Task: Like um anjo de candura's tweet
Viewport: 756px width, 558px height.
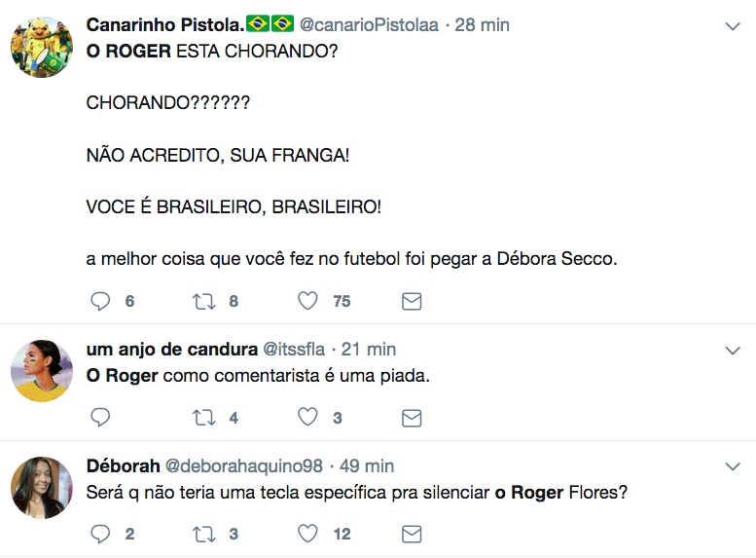Action: [x=307, y=418]
